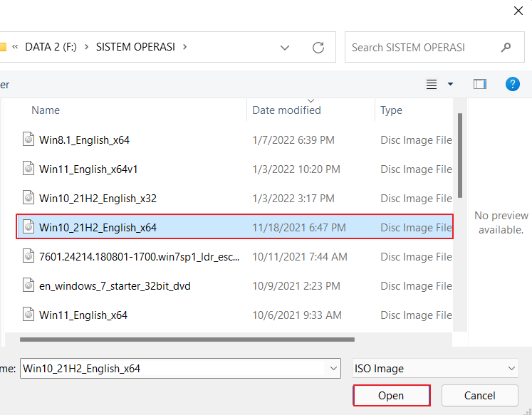Viewport: 532px width, 415px height.
Task: Select file Win11_English_x64v1
Action: (88, 169)
